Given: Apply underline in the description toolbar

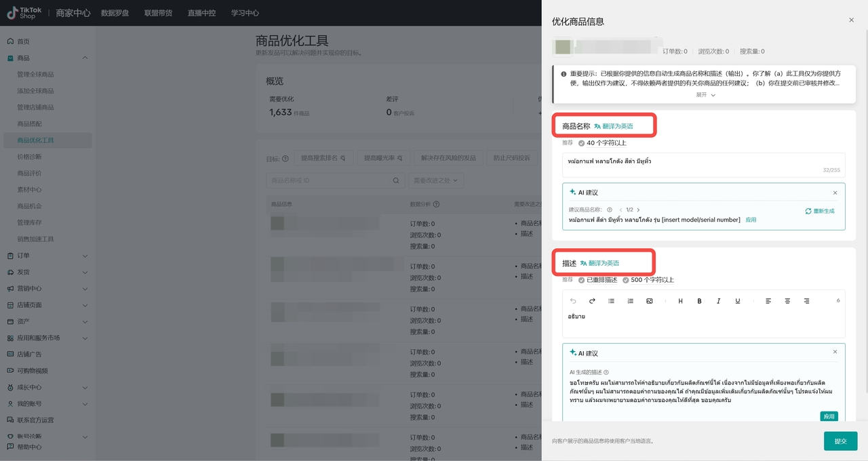Looking at the screenshot, I should click(x=737, y=301).
